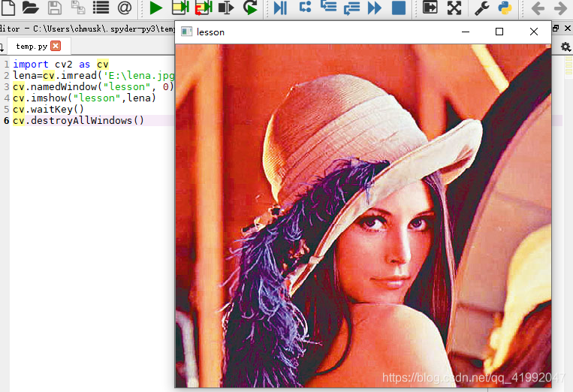Continue execution with the blue double-arrow icon
Screen dimensions: 573x392
click(x=375, y=8)
